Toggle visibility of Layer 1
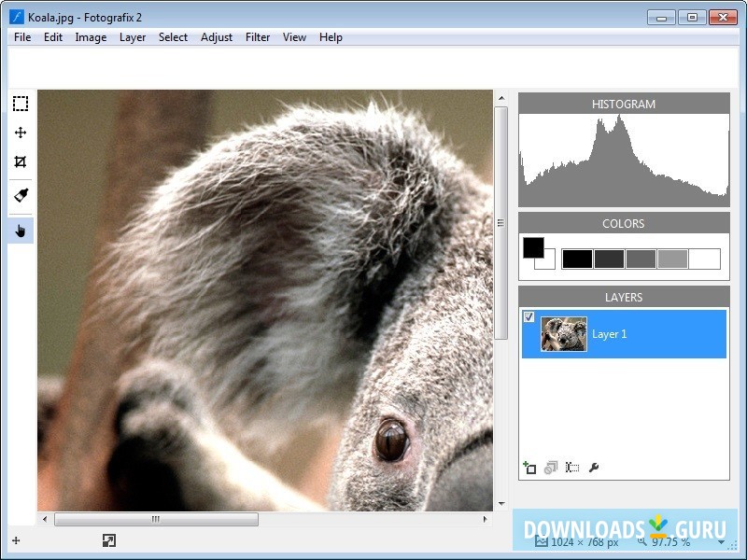 point(528,317)
